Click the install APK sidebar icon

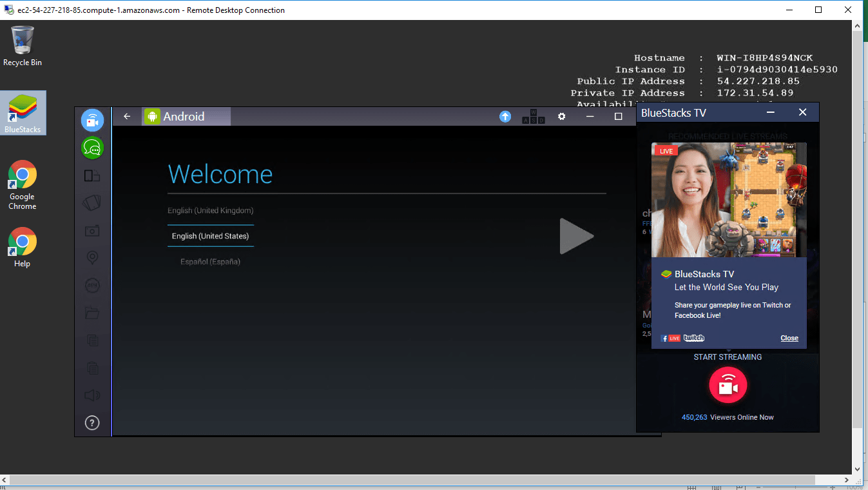click(92, 286)
